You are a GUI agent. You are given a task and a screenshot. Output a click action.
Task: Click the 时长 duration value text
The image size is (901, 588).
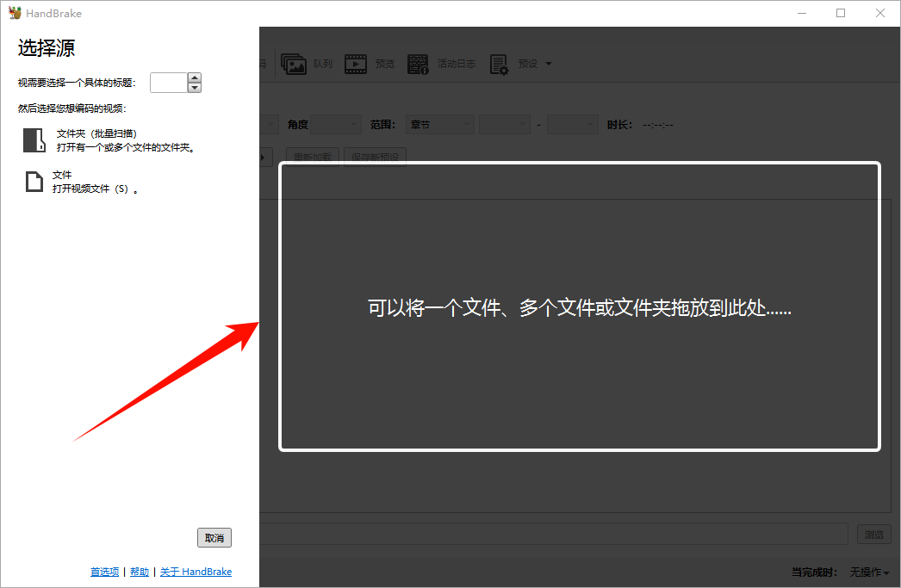(x=658, y=125)
